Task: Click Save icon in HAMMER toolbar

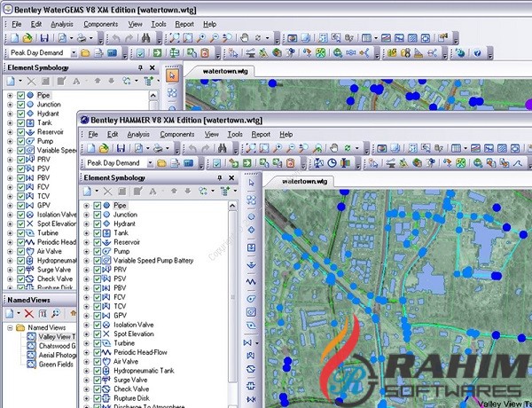Action: point(121,148)
